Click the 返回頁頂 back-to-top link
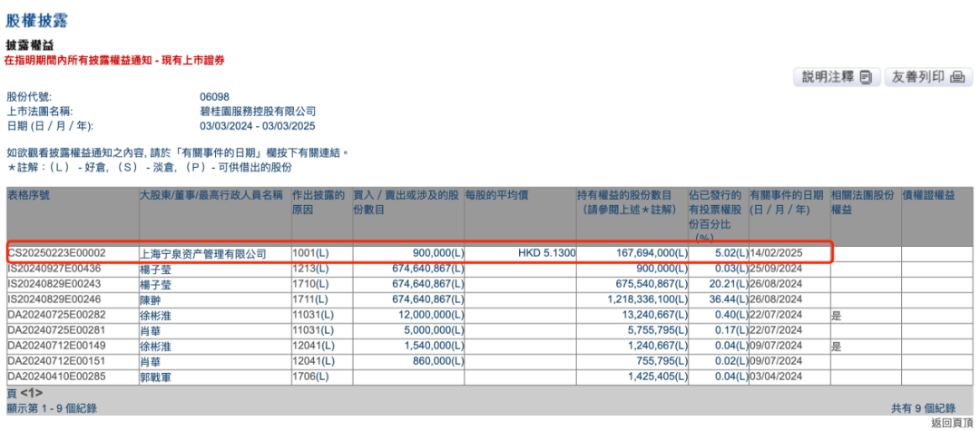Viewport: 980px width, 431px height. (x=952, y=423)
